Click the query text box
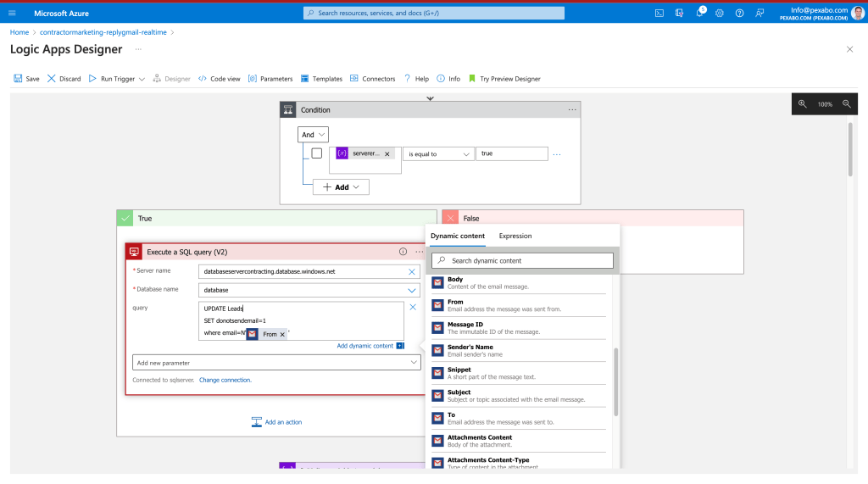The width and height of the screenshot is (868, 484). pyautogui.click(x=301, y=320)
